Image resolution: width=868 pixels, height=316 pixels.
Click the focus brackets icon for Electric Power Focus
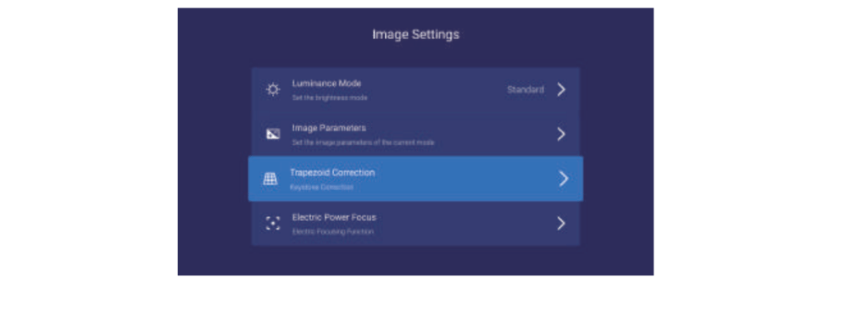click(273, 224)
